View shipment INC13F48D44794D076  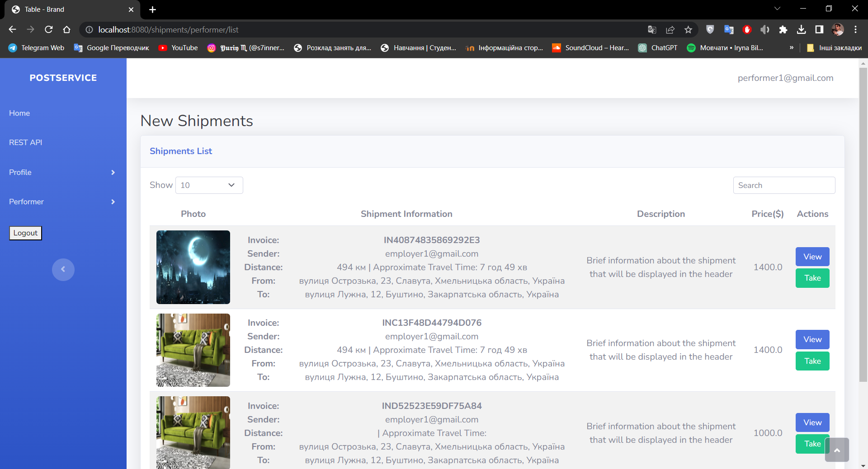(x=812, y=339)
